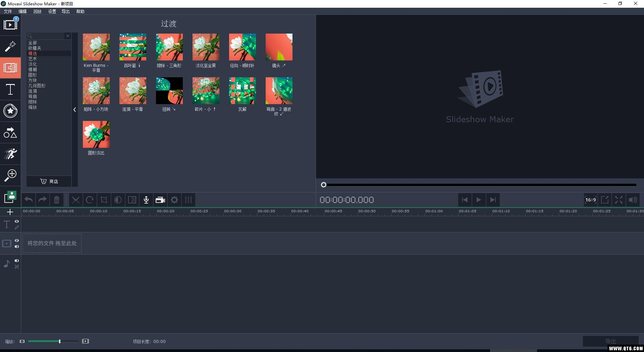
Task: Select the 收藏夹 category
Action: click(x=35, y=48)
